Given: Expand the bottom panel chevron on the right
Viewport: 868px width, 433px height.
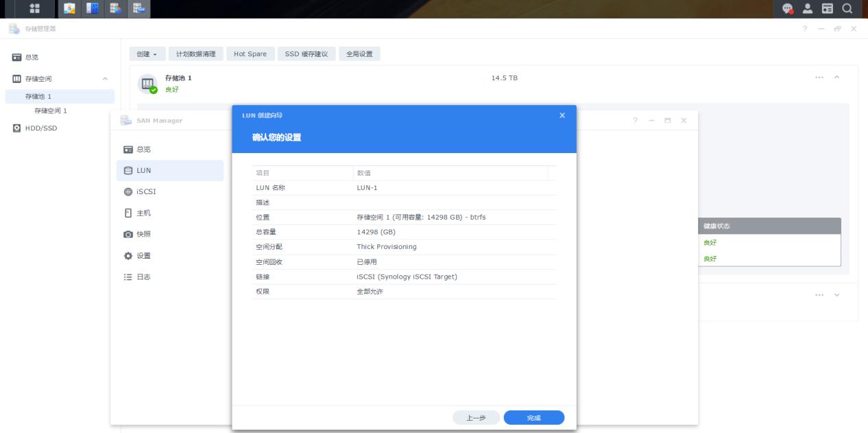Looking at the screenshot, I should tap(837, 295).
